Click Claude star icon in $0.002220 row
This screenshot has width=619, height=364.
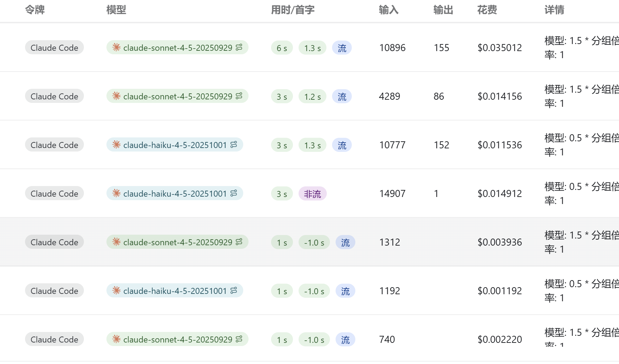[116, 339]
